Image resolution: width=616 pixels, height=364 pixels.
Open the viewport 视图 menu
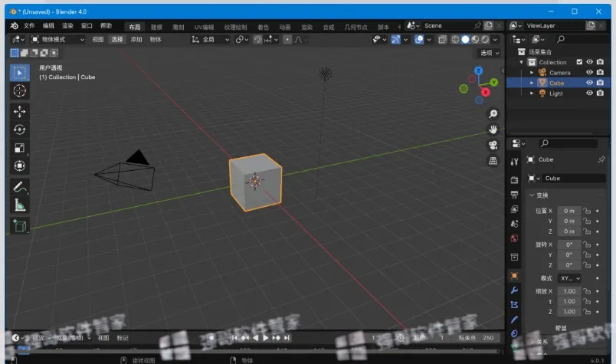click(x=98, y=39)
